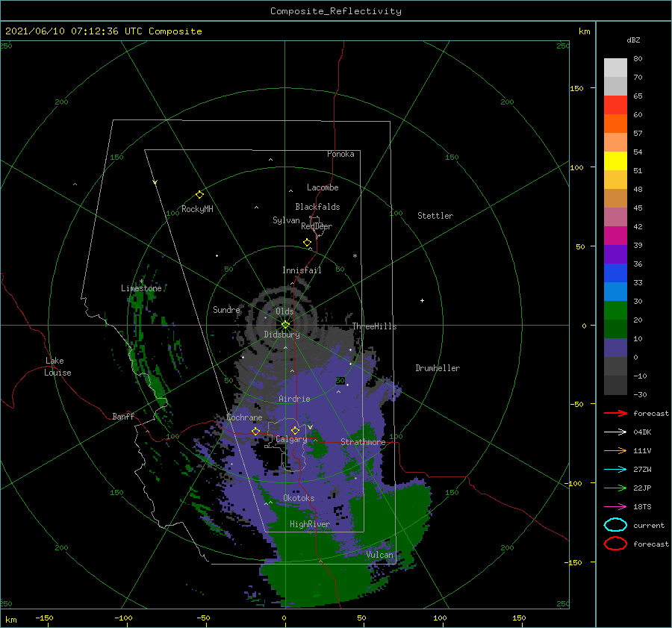
Task: Click the Ponoka city label
Action: tap(340, 154)
